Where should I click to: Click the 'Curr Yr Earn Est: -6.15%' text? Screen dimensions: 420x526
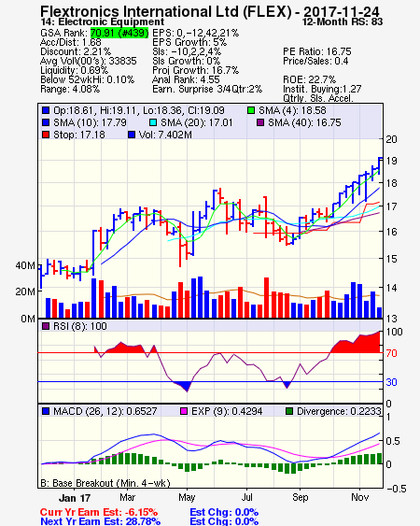pos(99,512)
